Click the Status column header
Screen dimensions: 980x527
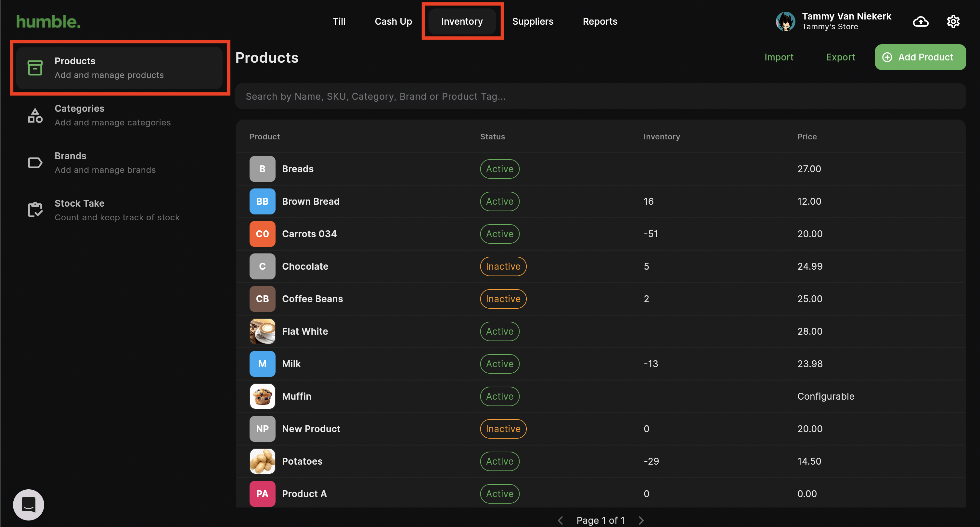492,136
